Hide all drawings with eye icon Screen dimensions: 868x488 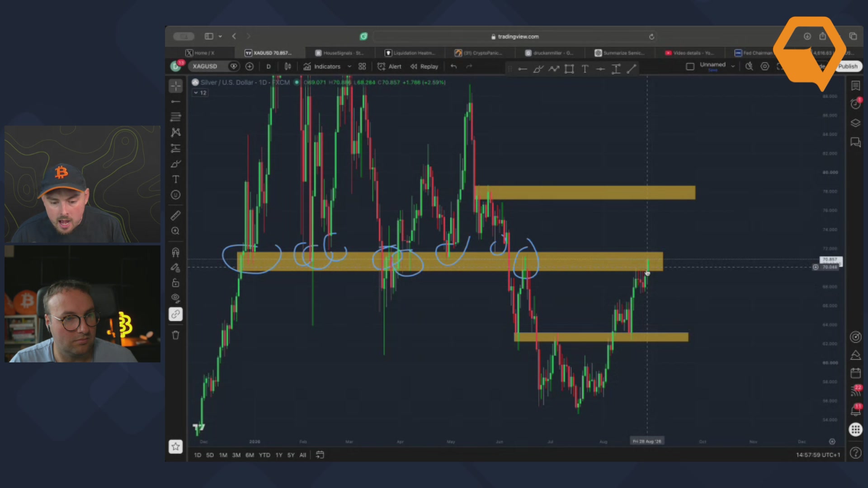pos(176,298)
